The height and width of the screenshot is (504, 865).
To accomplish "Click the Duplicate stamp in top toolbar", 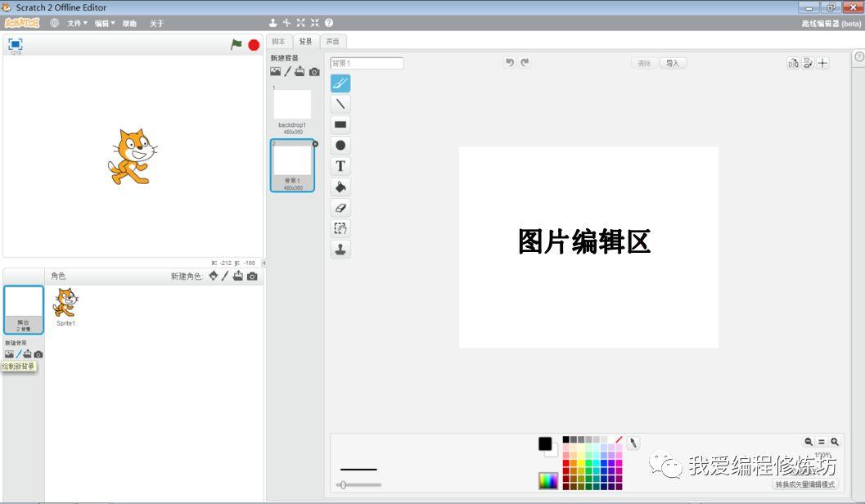I will pos(273,23).
